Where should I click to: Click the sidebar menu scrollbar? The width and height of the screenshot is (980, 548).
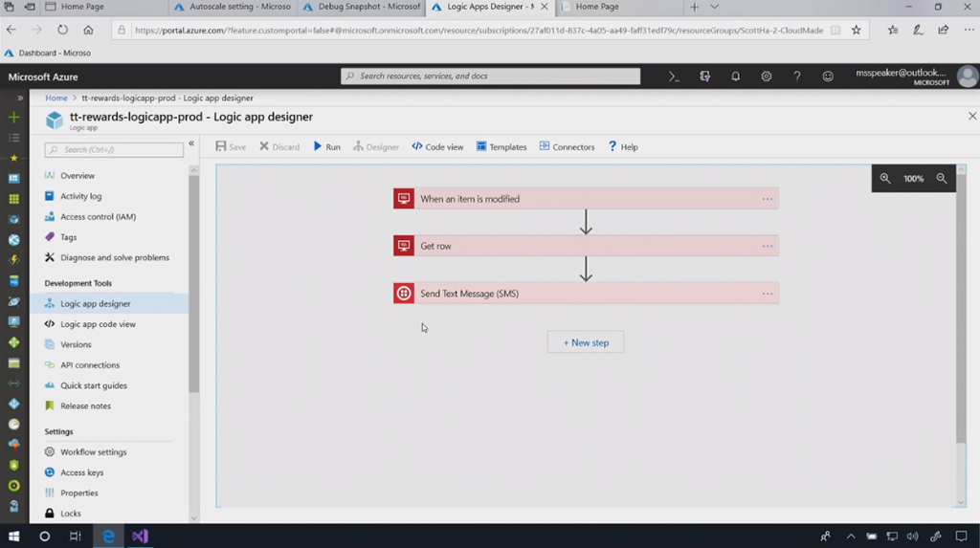click(193, 284)
